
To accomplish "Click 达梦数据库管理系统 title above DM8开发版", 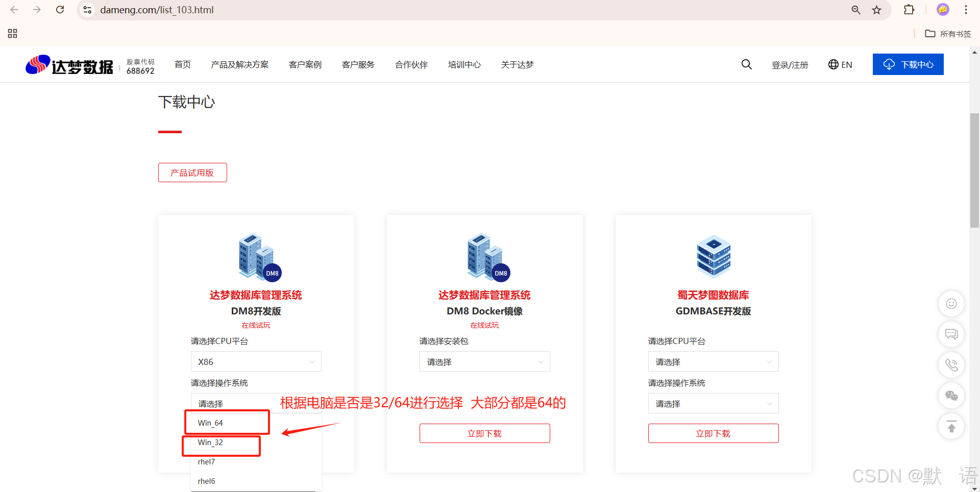I will pos(256,295).
